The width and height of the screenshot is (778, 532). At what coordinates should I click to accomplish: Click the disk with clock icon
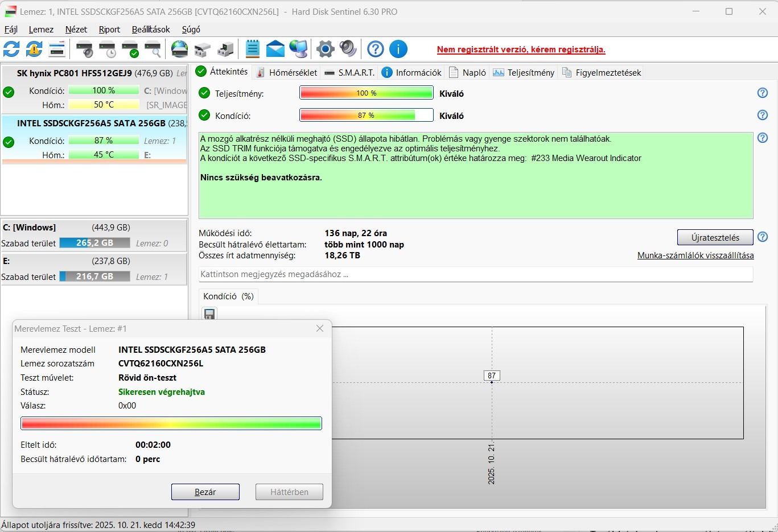108,50
